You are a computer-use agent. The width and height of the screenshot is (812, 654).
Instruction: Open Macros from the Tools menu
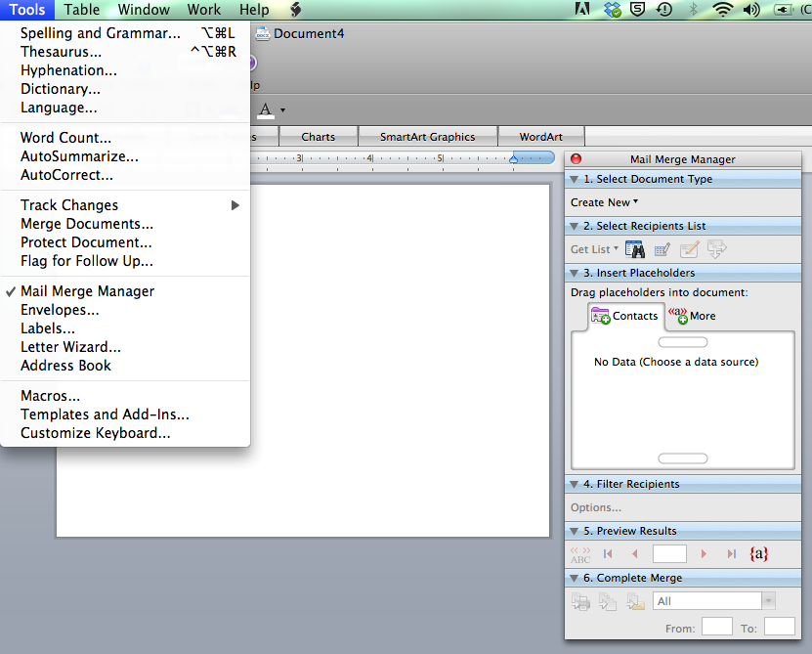[x=125, y=396]
